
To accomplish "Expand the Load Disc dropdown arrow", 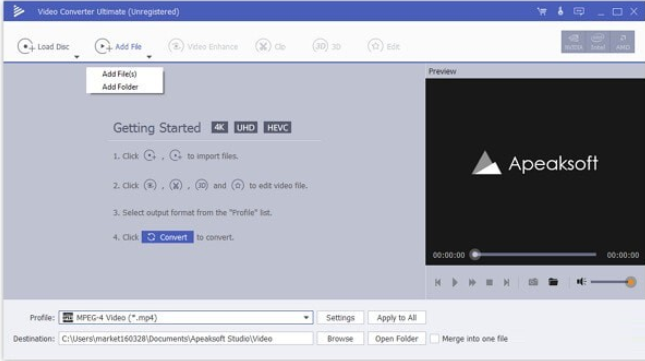I will pyautogui.click(x=77, y=57).
